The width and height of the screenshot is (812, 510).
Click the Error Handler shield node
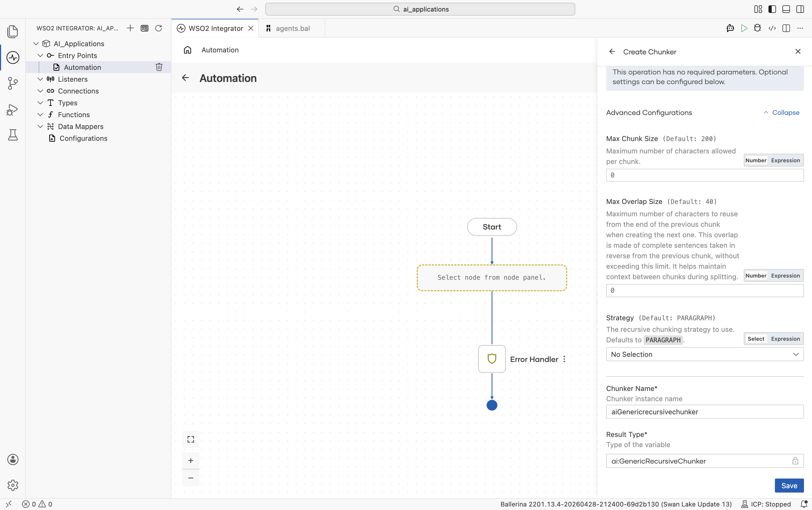pos(492,359)
